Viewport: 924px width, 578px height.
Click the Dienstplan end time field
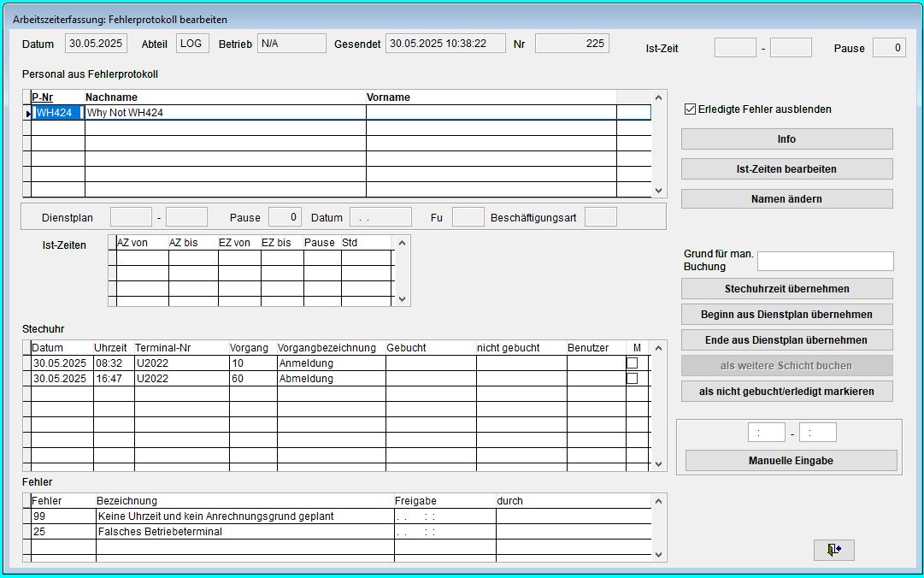click(x=187, y=217)
